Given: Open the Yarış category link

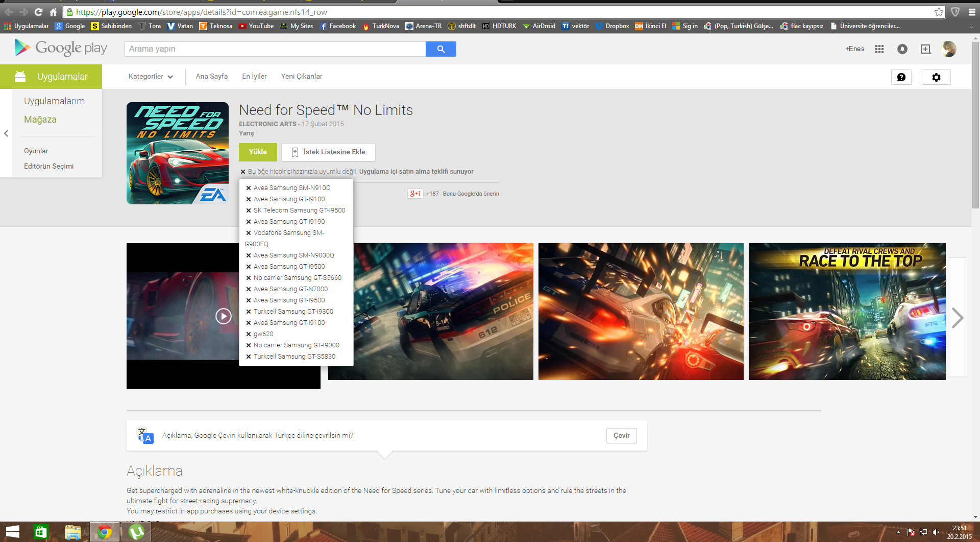Looking at the screenshot, I should tap(246, 133).
